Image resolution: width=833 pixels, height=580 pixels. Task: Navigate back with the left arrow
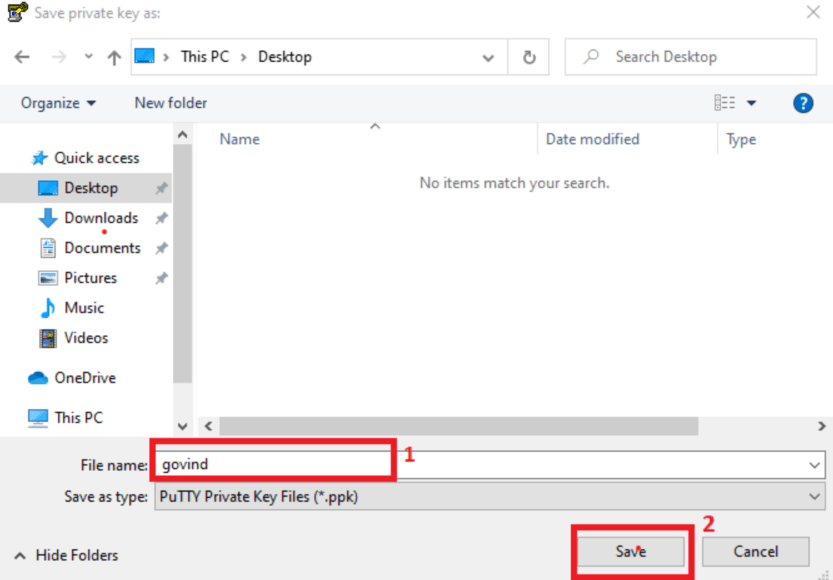click(x=22, y=57)
